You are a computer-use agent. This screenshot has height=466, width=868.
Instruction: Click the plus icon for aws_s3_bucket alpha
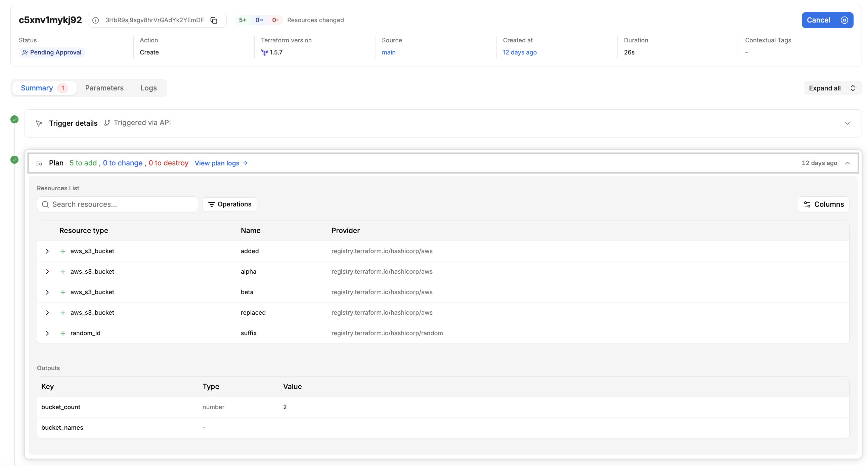63,272
